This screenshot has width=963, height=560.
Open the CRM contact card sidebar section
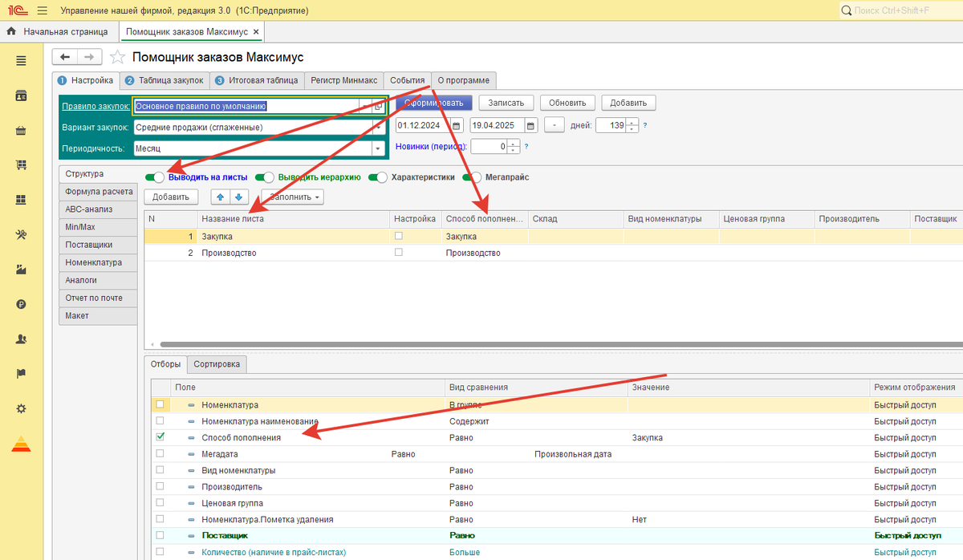click(21, 96)
